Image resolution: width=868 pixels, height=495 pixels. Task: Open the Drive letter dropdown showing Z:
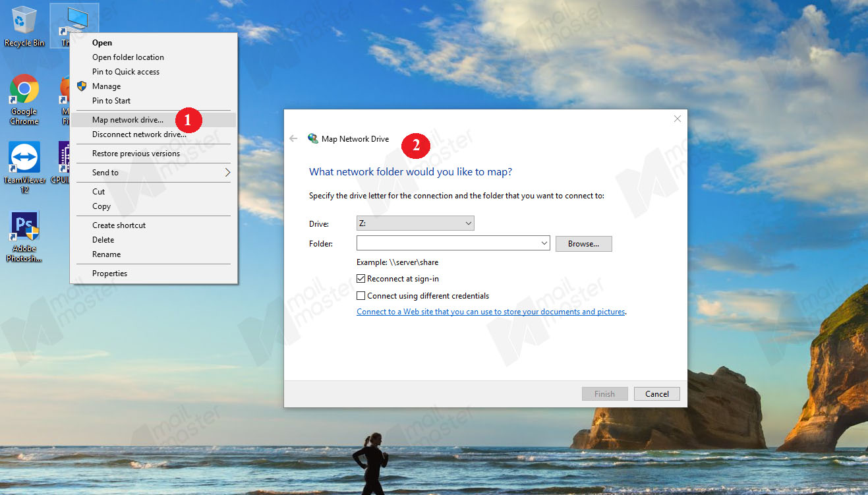pos(415,223)
